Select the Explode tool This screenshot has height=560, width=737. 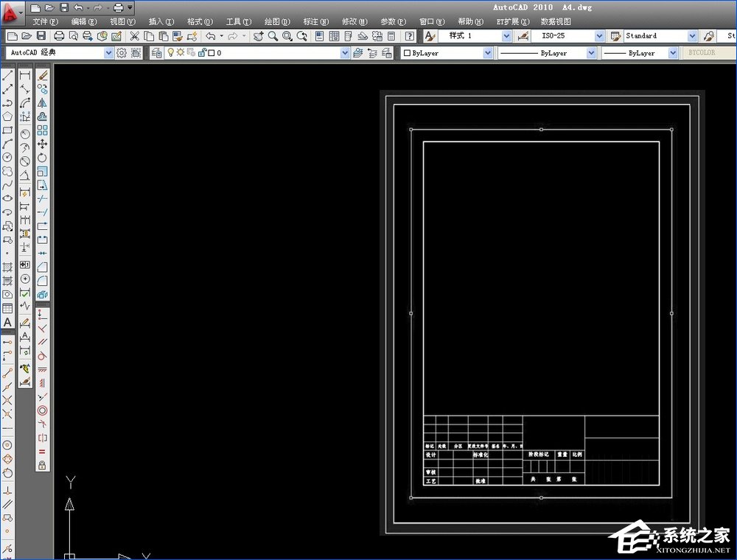tap(42, 295)
